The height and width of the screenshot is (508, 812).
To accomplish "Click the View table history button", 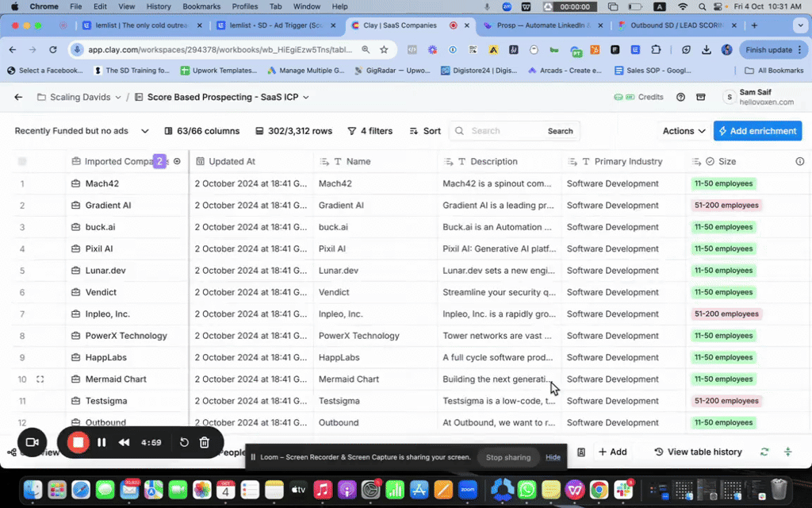I will [x=698, y=452].
